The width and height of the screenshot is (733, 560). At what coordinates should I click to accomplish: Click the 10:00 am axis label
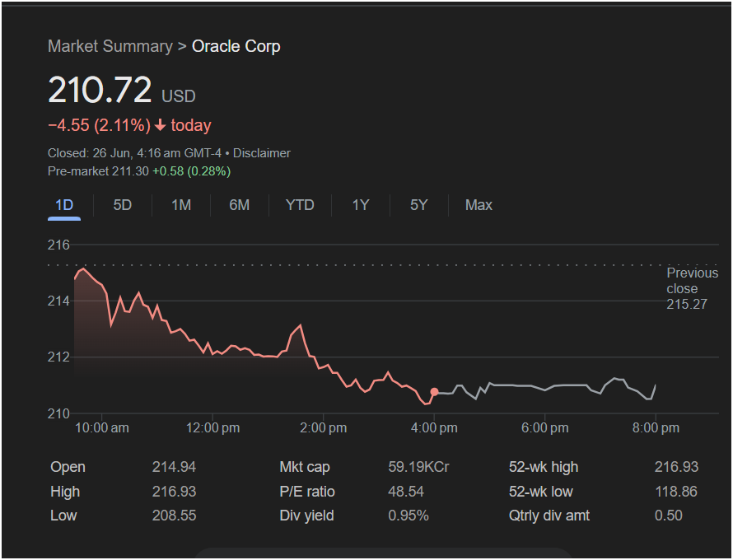pos(102,427)
